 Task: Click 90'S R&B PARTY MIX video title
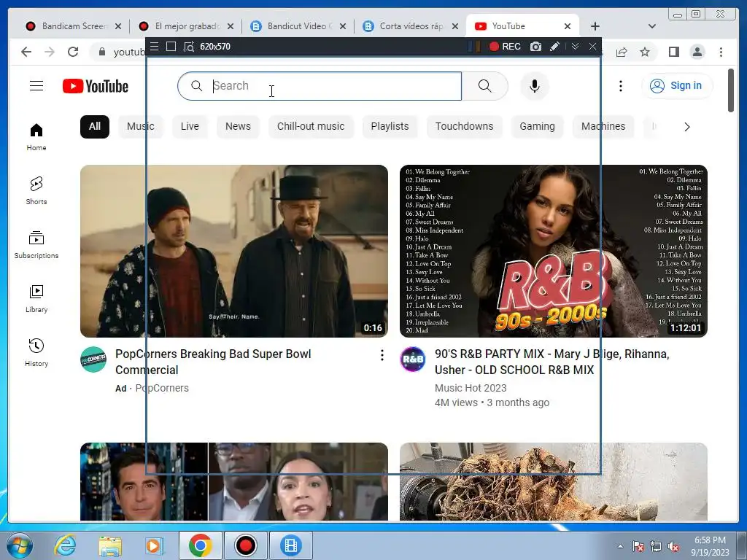(551, 362)
